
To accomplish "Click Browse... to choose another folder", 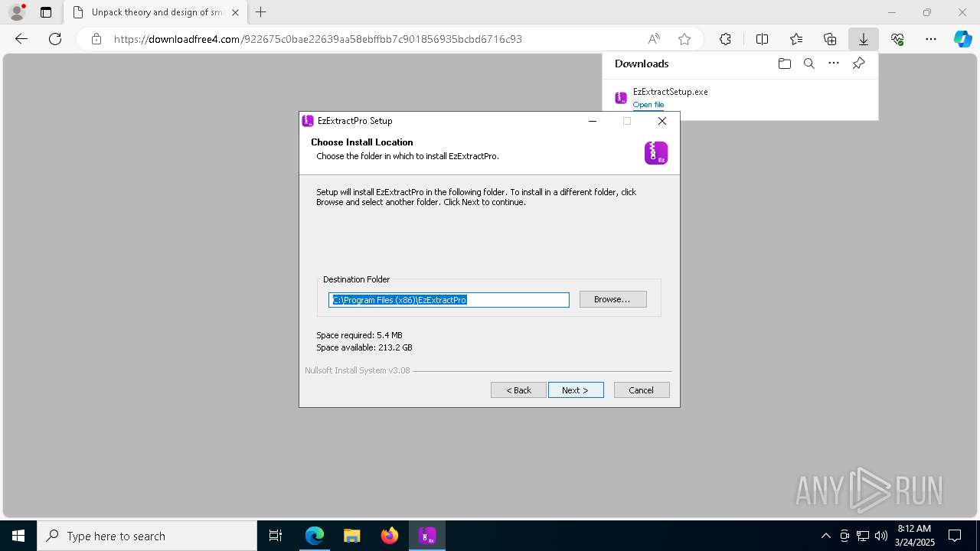I will click(x=613, y=299).
